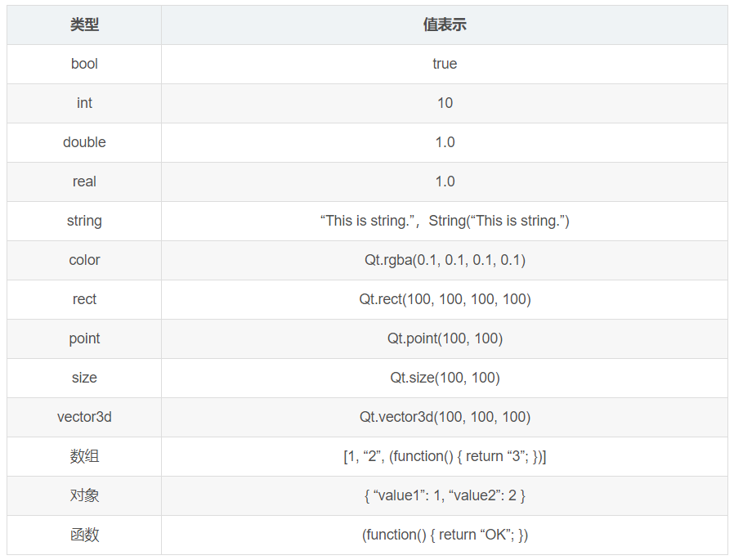Screen dimensions: 734x560
Task: Click the 值表示 column header
Action: pyautogui.click(x=445, y=25)
